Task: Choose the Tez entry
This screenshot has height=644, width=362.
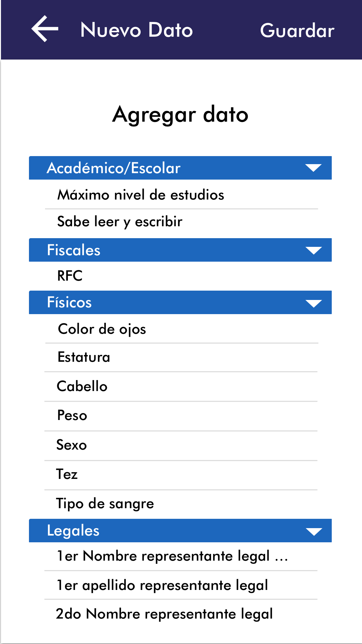Action: click(x=67, y=474)
